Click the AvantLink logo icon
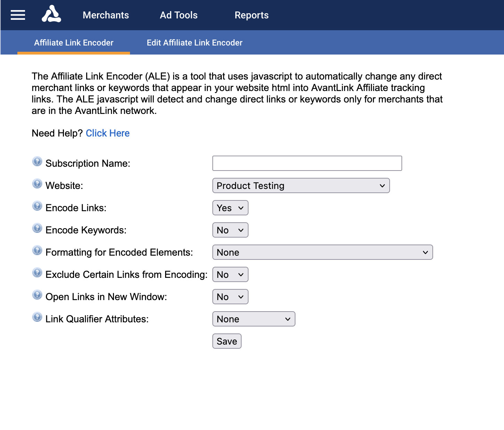 click(51, 14)
